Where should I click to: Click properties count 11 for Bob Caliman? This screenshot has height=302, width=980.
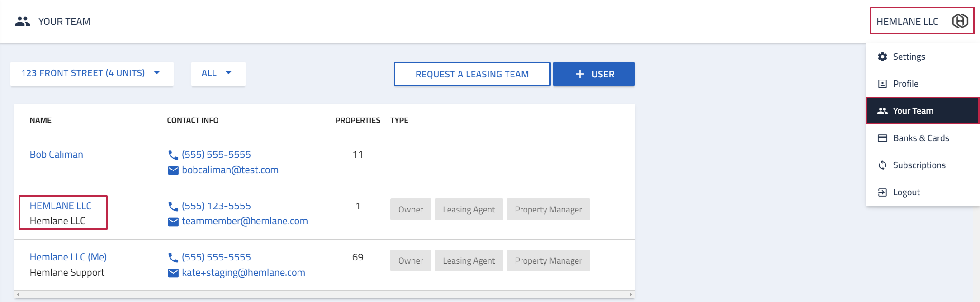[x=358, y=155]
